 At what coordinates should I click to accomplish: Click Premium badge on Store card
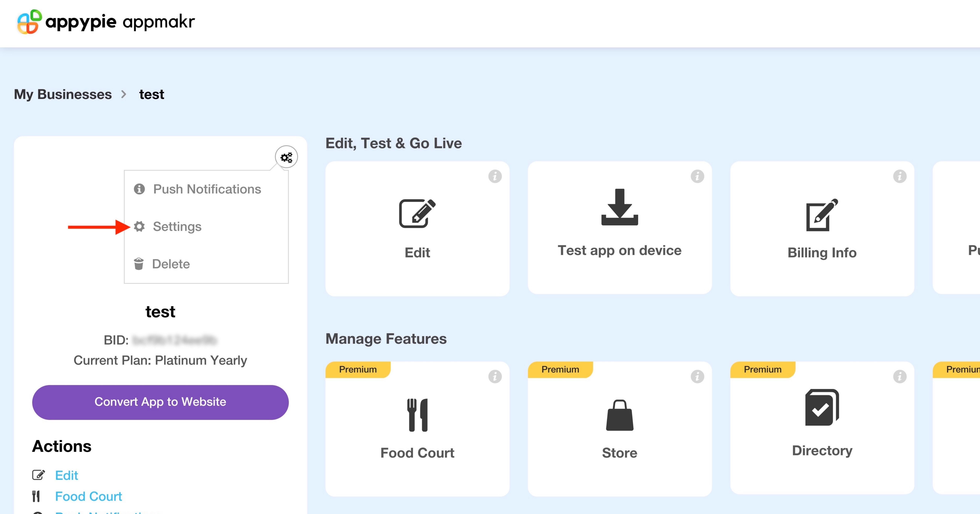click(560, 370)
